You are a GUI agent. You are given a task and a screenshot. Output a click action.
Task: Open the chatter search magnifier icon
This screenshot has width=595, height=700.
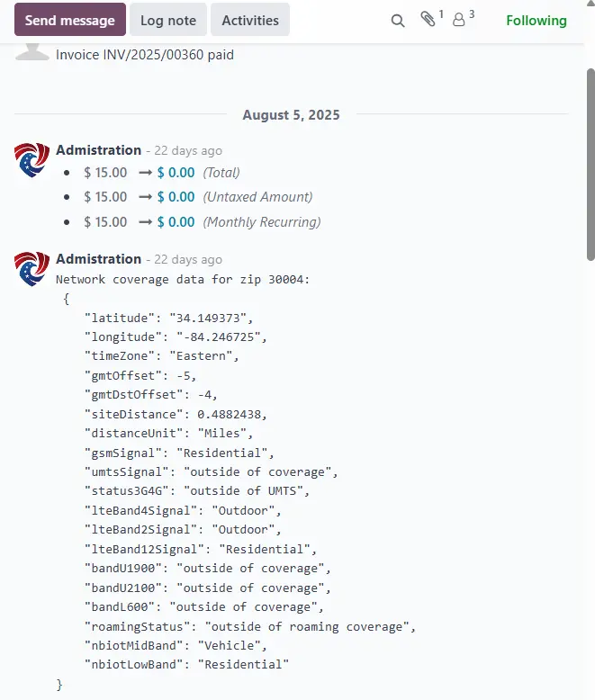click(398, 21)
